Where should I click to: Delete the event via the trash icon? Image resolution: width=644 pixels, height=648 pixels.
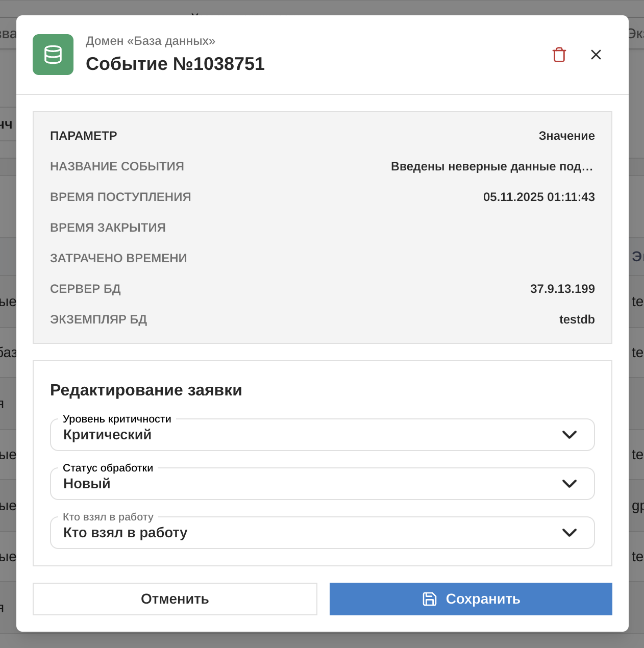[559, 55]
